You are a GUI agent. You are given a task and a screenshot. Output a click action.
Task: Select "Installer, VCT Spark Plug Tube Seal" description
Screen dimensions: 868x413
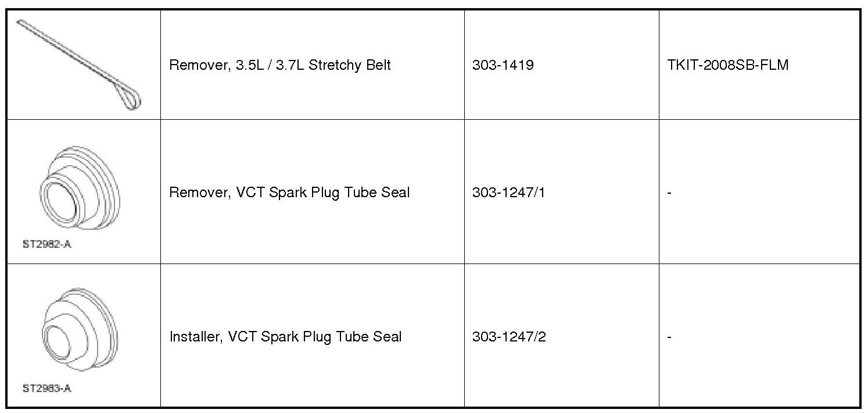pos(285,337)
